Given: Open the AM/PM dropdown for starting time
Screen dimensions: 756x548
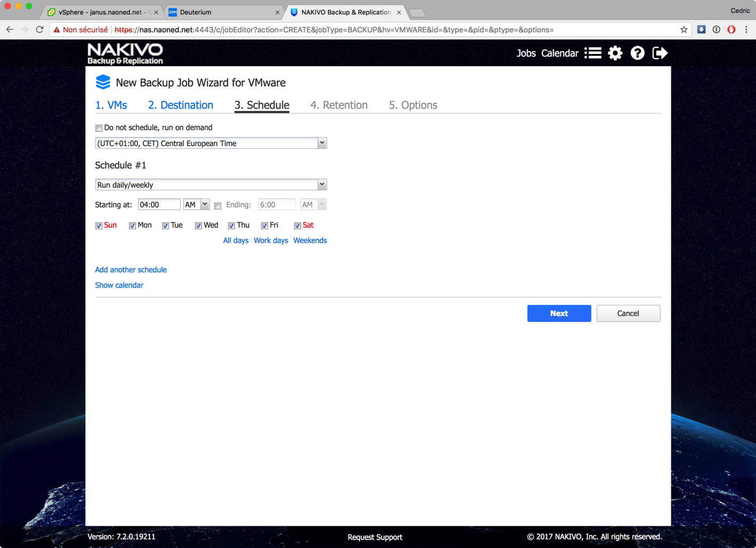Looking at the screenshot, I should click(196, 205).
